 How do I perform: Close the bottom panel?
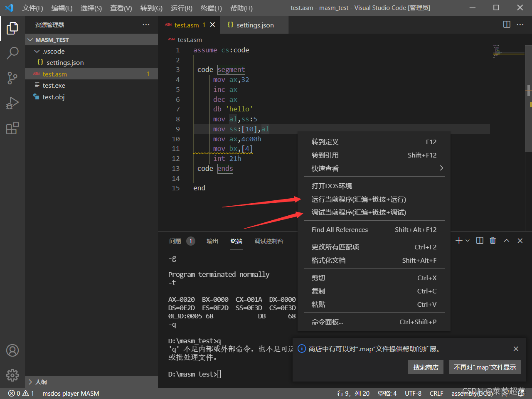520,241
